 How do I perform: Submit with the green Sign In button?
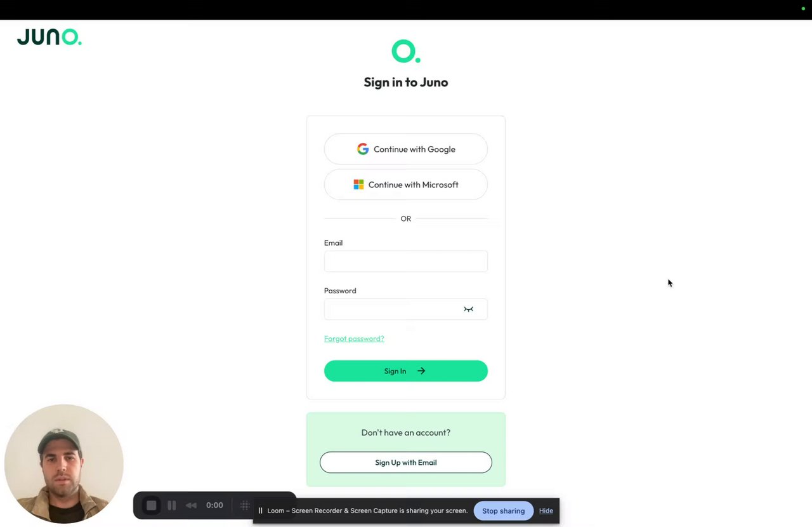click(406, 371)
